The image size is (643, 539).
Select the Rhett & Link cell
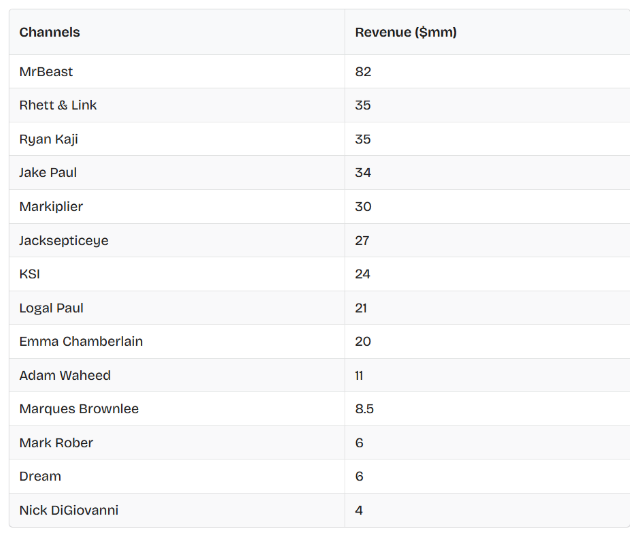(x=58, y=105)
